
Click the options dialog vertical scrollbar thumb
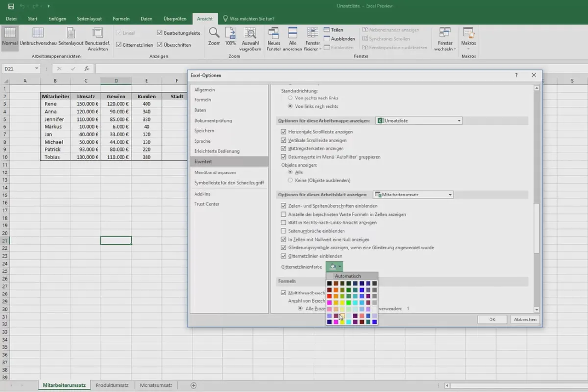click(x=536, y=228)
